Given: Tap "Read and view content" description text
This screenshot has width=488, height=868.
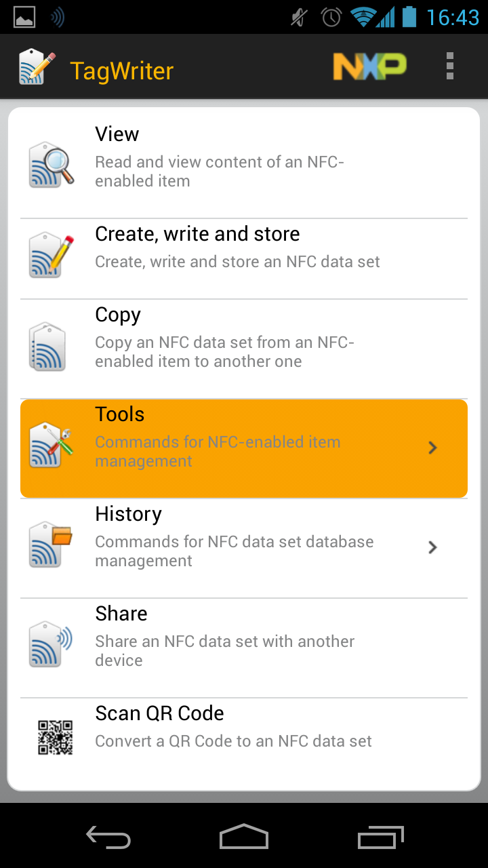Looking at the screenshot, I should click(x=220, y=172).
